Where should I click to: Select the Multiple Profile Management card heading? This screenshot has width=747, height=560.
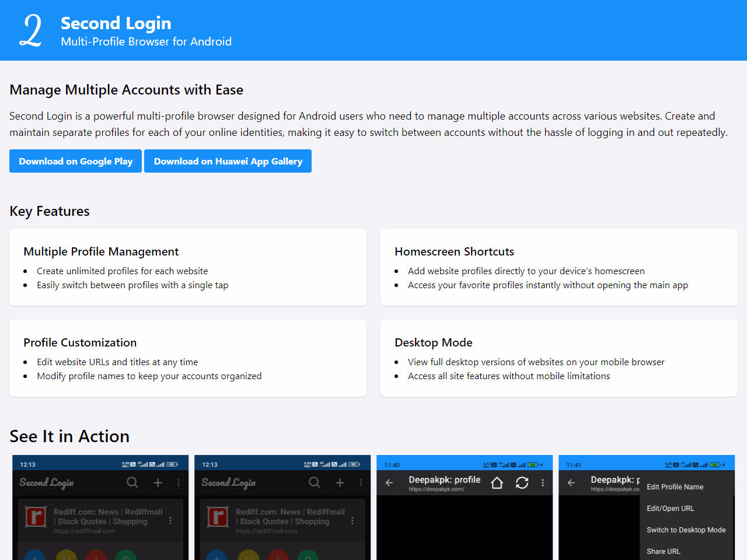101,251
